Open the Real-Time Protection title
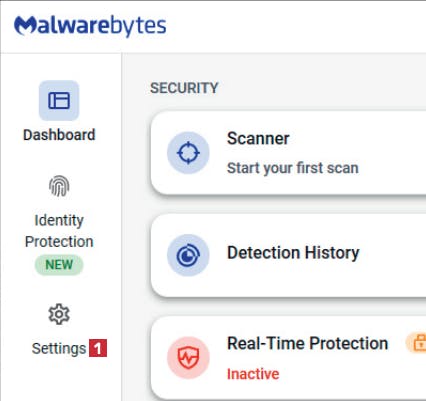The width and height of the screenshot is (426, 401). pos(307,343)
